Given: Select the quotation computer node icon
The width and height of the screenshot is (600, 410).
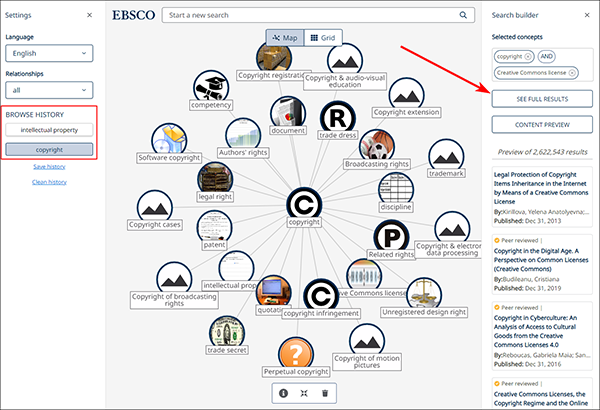Looking at the screenshot, I should [273, 292].
